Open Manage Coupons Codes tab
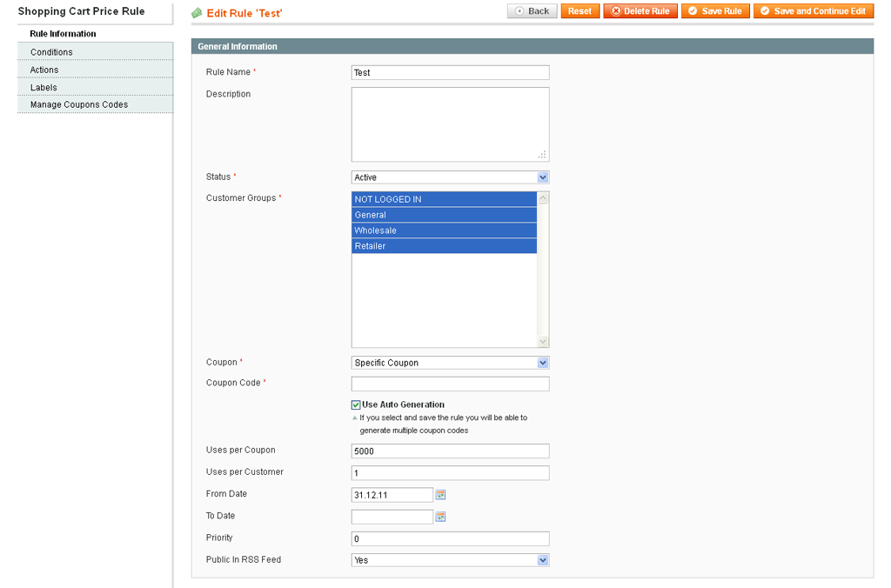 pos(79,104)
